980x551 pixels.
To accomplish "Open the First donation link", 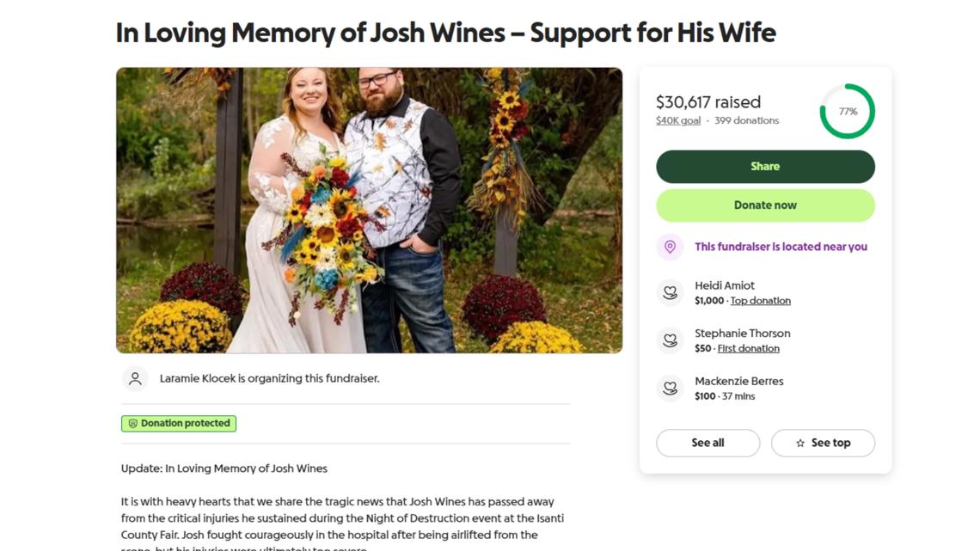I will coord(748,349).
